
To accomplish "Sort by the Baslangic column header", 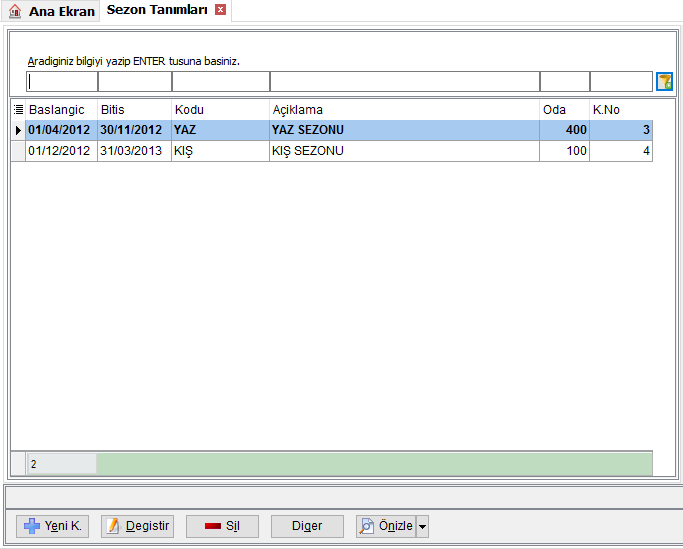I will click(x=61, y=110).
